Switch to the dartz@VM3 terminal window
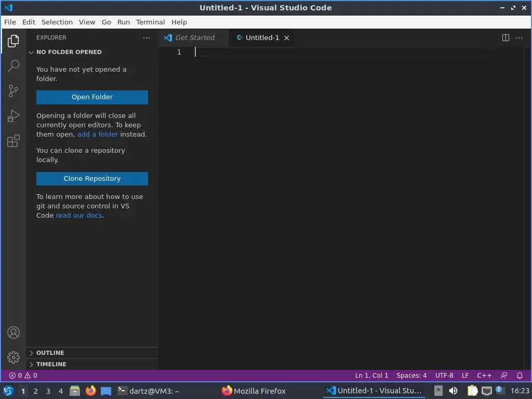 [x=149, y=391]
